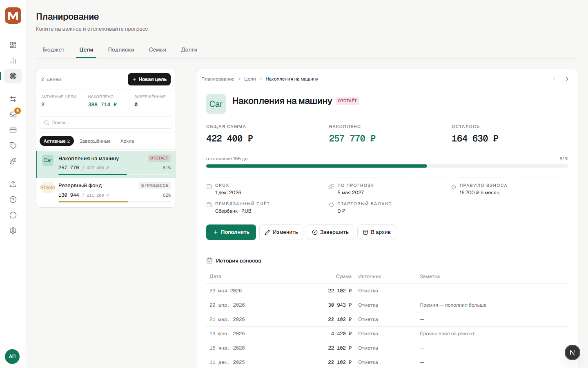Screen dimensions: 588x368
Task: Open the bar chart analytics icon
Action: 13,61
